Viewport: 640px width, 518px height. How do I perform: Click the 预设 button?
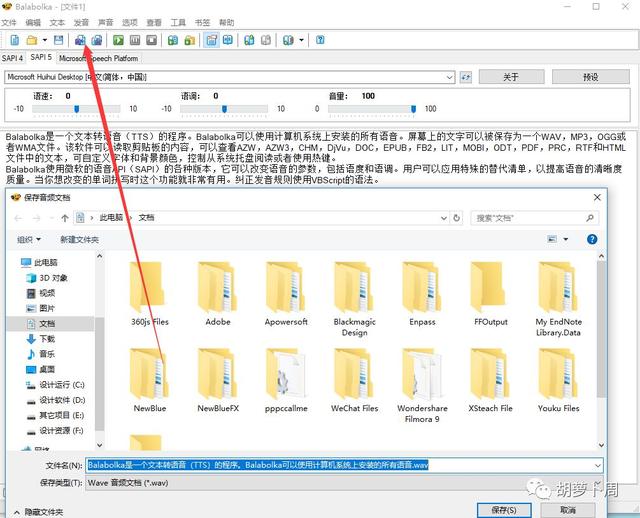pos(591,77)
